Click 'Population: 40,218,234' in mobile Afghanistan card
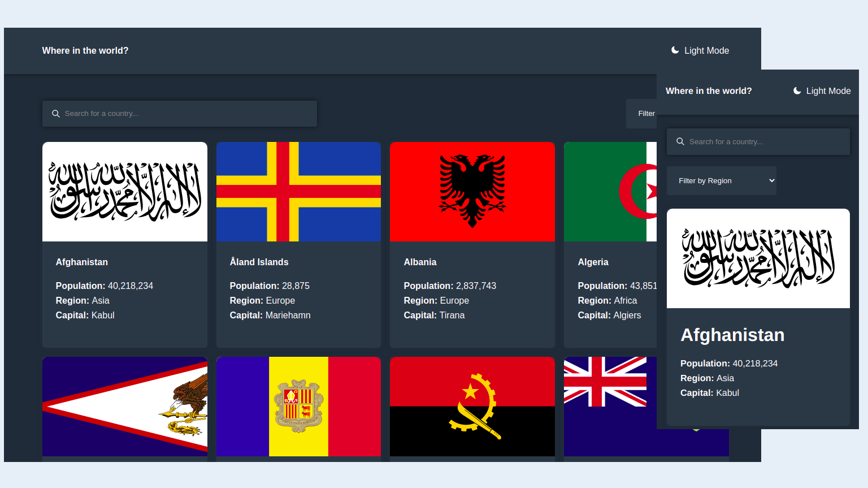This screenshot has width=868, height=488. pos(729,364)
